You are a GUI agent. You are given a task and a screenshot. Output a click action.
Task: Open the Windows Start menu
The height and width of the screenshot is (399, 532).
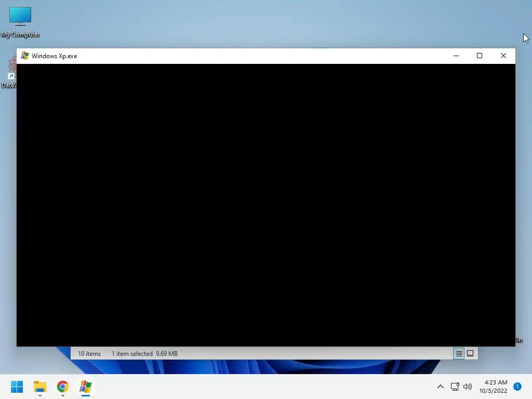click(17, 387)
